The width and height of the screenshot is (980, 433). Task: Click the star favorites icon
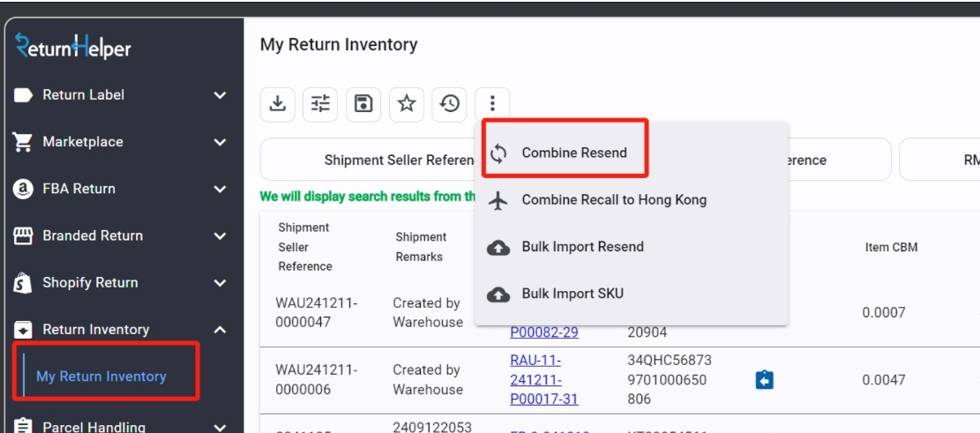click(407, 104)
